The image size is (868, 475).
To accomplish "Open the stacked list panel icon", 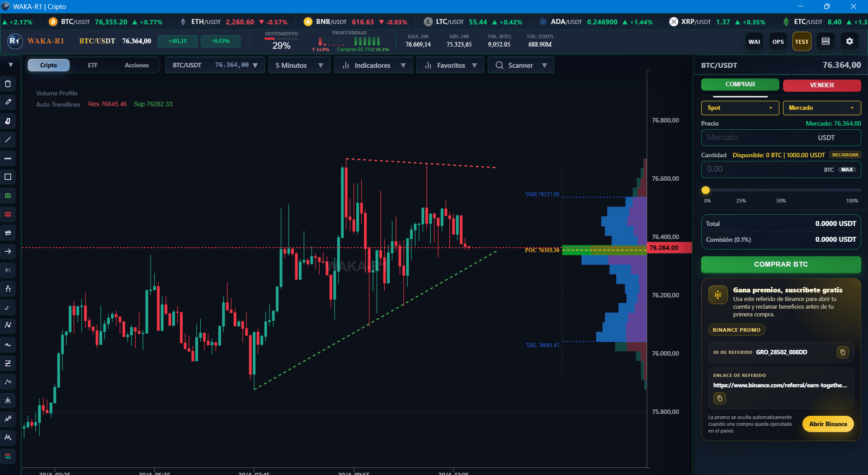I will point(826,42).
